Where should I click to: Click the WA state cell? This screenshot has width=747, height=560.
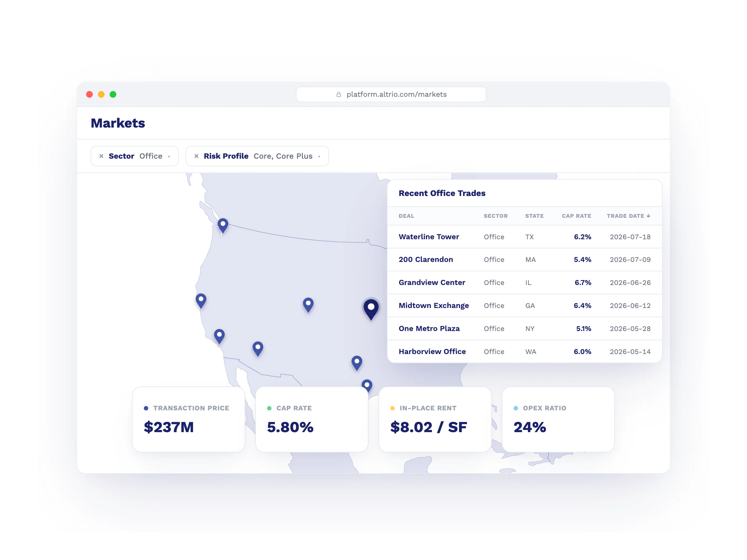click(531, 351)
